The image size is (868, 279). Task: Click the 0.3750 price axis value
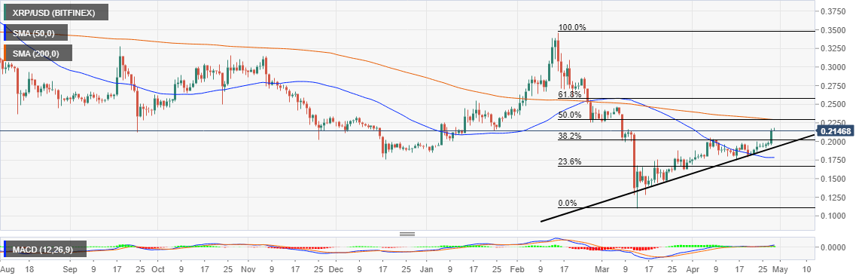834,11
